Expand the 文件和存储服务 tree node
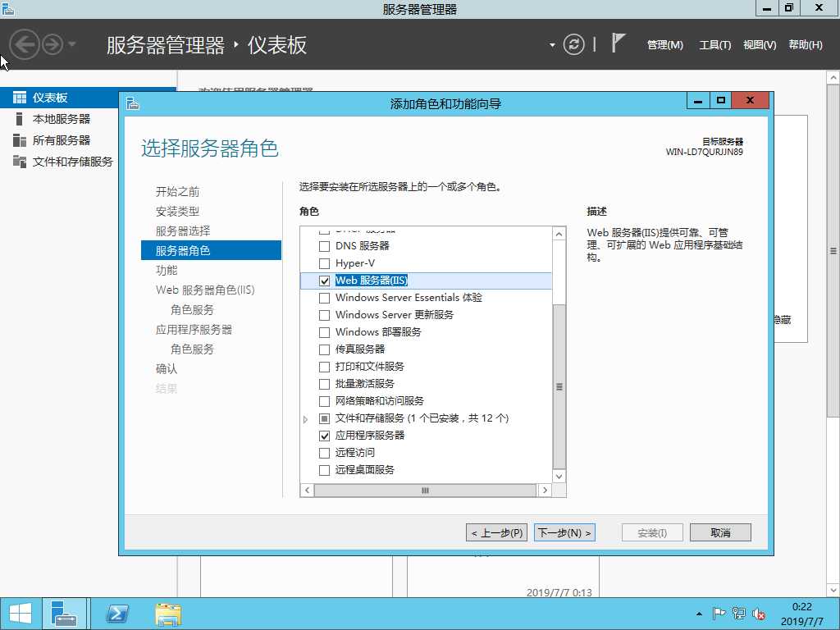The width and height of the screenshot is (840, 630). (306, 419)
